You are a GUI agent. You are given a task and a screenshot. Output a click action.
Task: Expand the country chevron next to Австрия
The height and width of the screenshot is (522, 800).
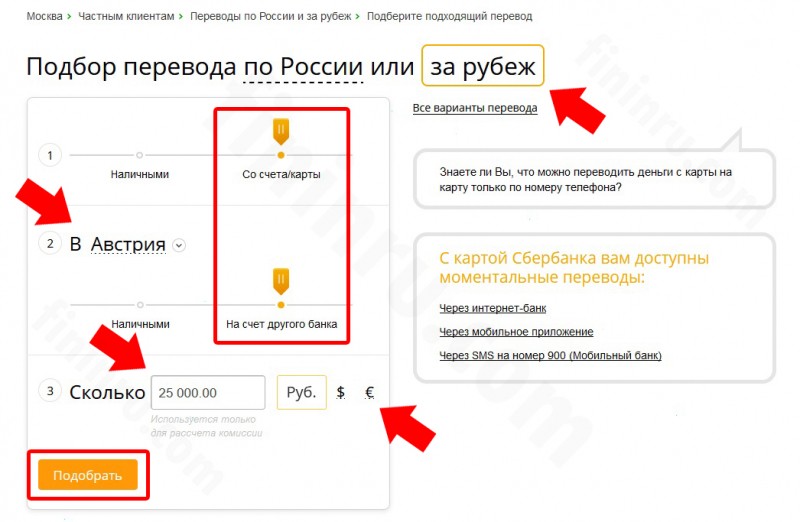[179, 245]
